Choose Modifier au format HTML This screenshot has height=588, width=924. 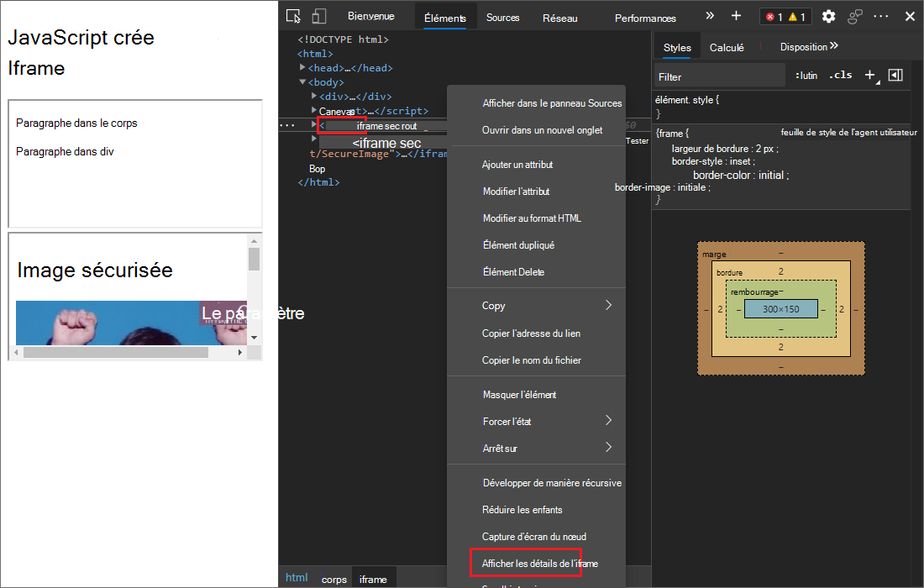coord(536,218)
